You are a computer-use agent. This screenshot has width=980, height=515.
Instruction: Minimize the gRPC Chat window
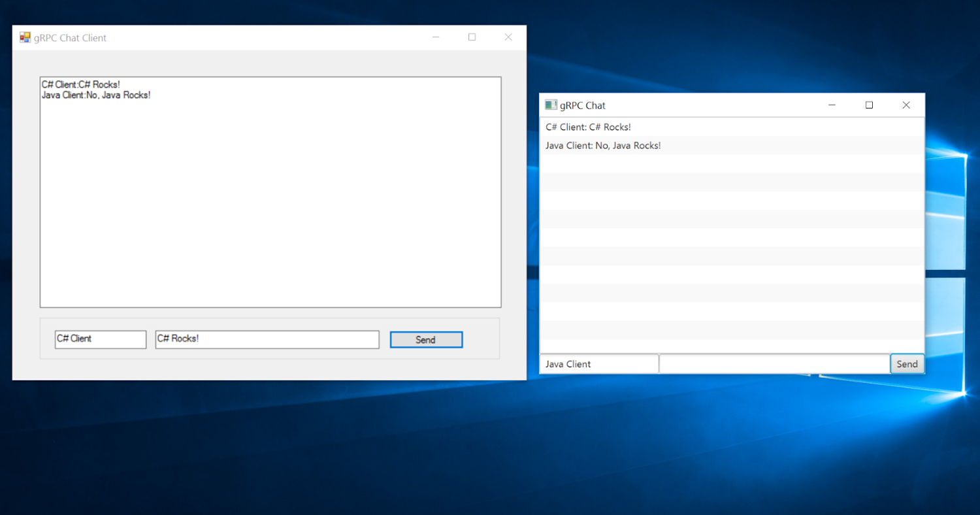[832, 105]
